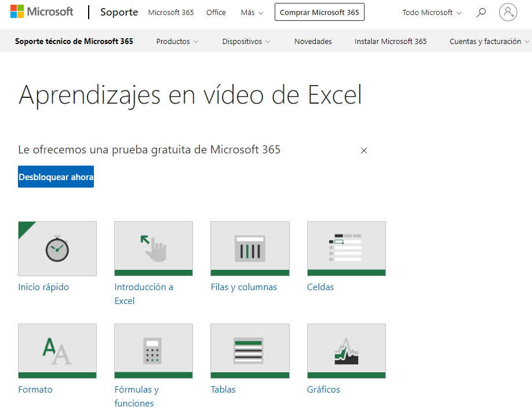Open the Celdas tile image
532x414 pixels.
point(347,248)
